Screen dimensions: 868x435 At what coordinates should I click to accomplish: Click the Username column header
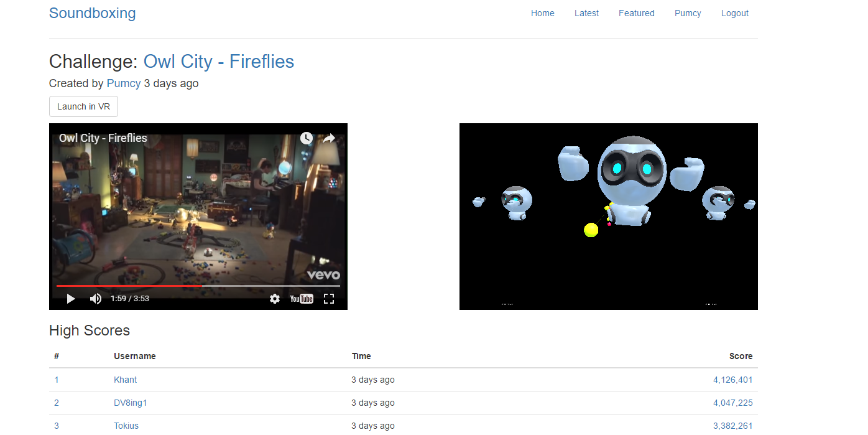click(135, 357)
